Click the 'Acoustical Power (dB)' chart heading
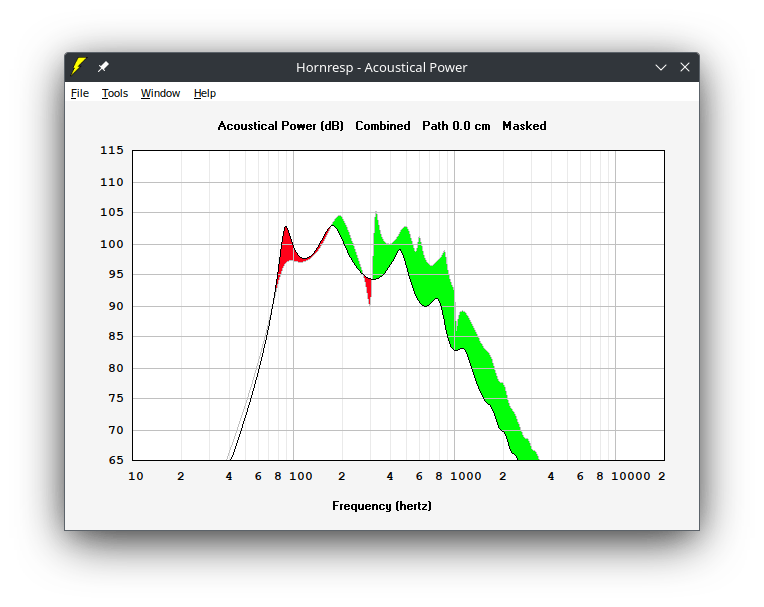 click(x=281, y=126)
